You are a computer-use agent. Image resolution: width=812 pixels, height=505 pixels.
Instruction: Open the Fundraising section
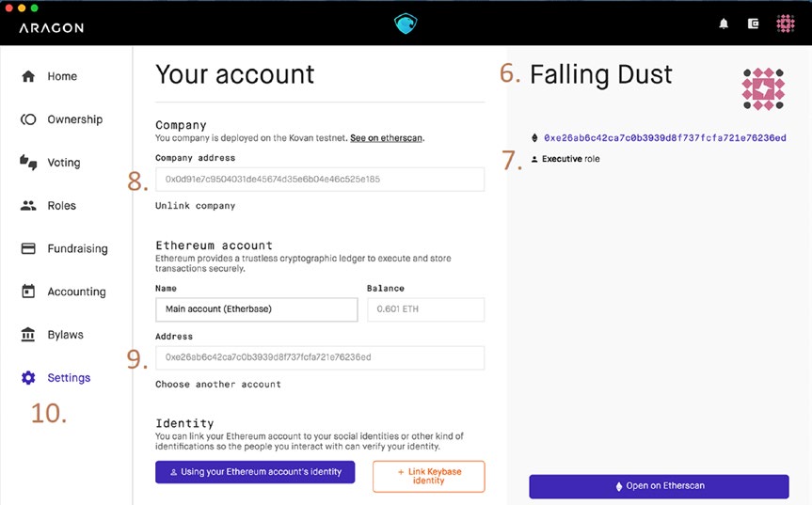pyautogui.click(x=77, y=249)
